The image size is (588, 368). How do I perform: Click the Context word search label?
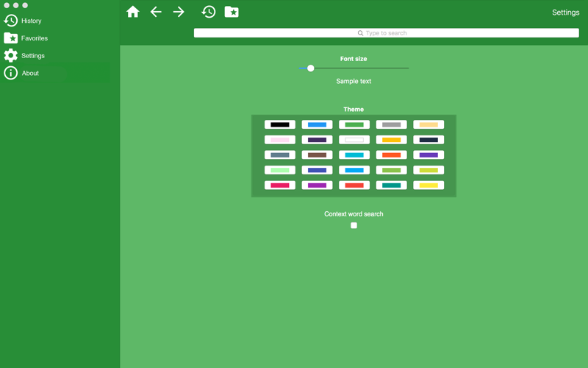click(354, 213)
